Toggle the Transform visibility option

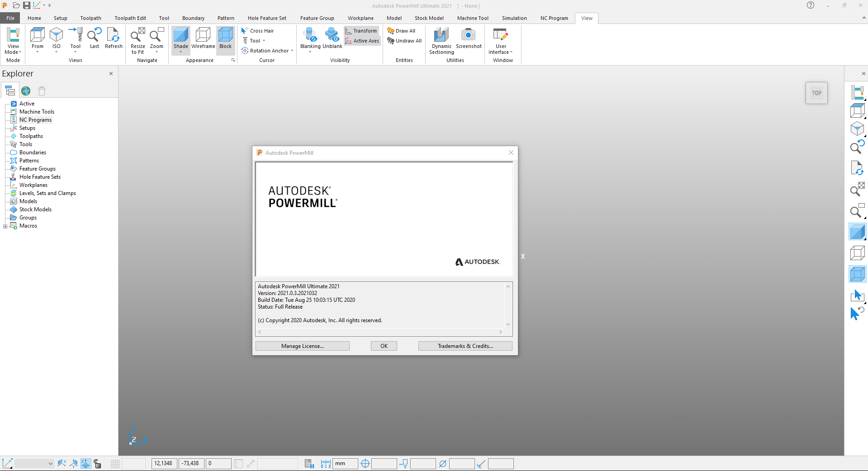(x=361, y=31)
